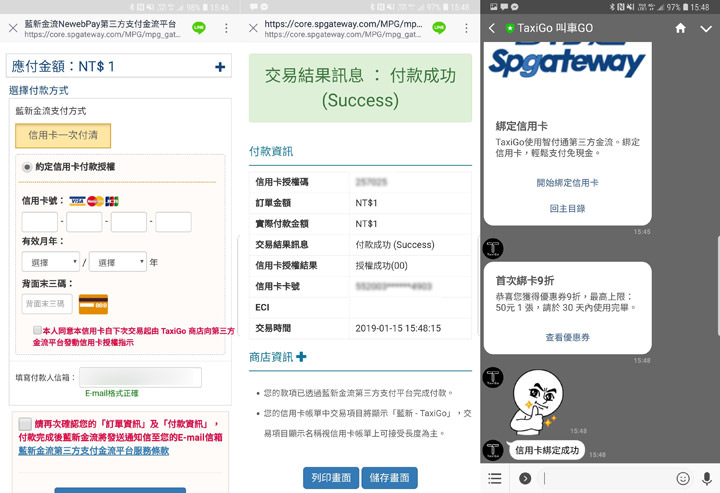
Task: Click the second credit card number field
Action: click(x=84, y=222)
